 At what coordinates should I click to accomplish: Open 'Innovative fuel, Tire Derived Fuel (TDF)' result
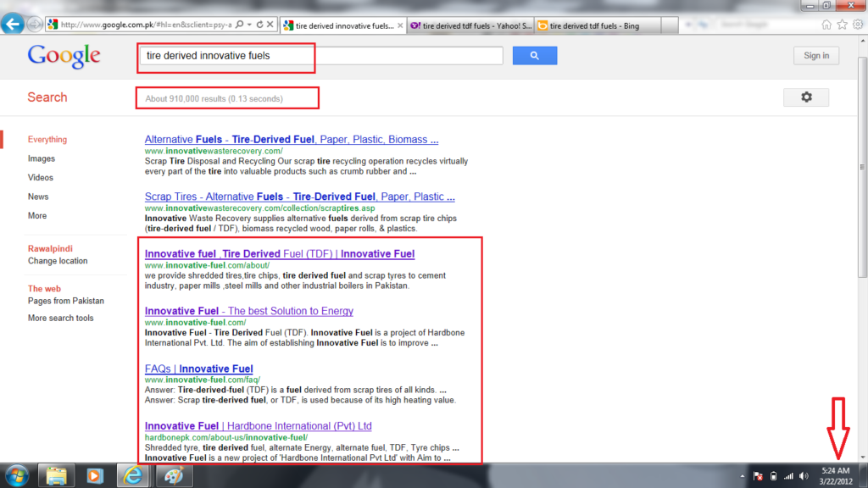coord(280,254)
